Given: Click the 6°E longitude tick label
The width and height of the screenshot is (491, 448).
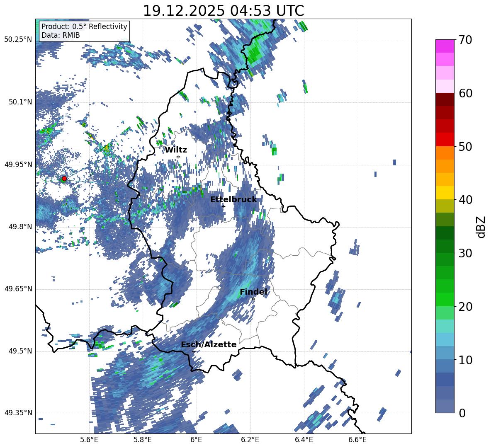Looking at the screenshot, I should pyautogui.click(x=196, y=440).
